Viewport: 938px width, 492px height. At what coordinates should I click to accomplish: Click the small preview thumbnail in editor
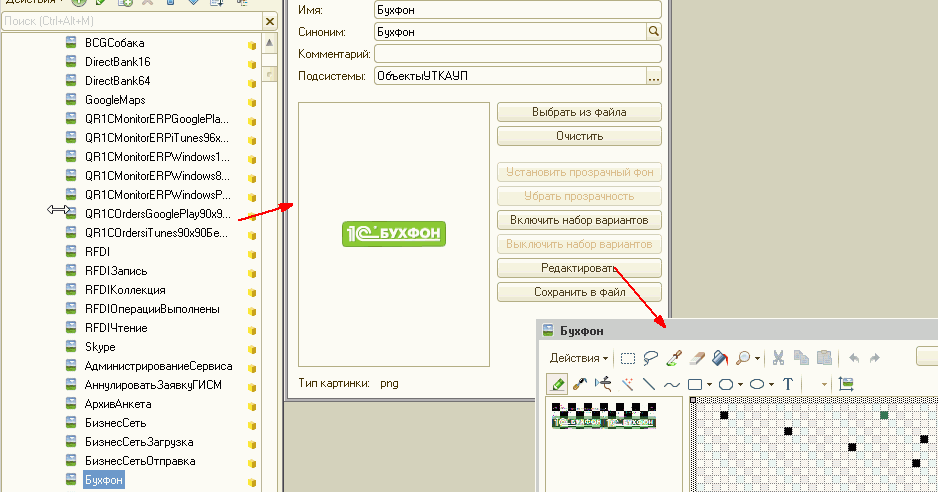click(604, 415)
